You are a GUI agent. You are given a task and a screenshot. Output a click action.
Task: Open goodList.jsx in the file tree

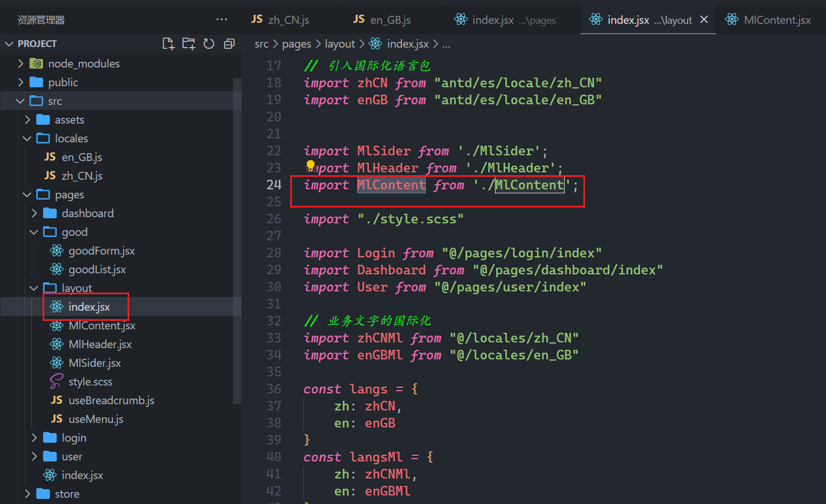(x=97, y=269)
